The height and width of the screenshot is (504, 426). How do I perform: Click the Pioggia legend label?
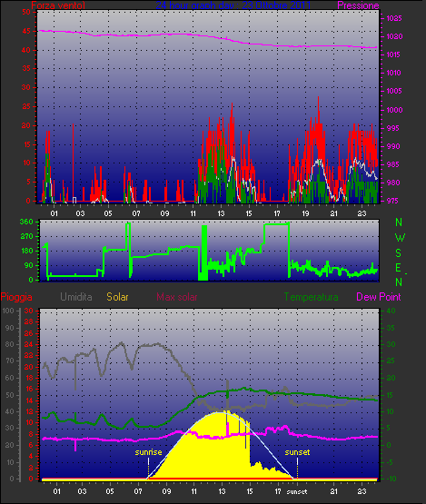[16, 297]
